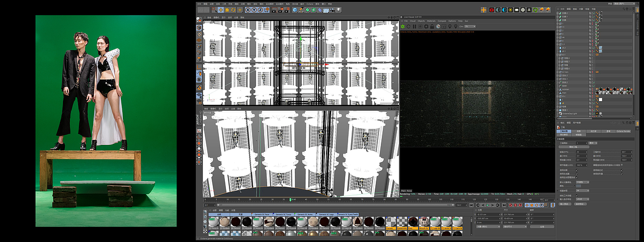644x242 pixels.
Task: Click the Octane red camera icon
Action: tap(492, 10)
